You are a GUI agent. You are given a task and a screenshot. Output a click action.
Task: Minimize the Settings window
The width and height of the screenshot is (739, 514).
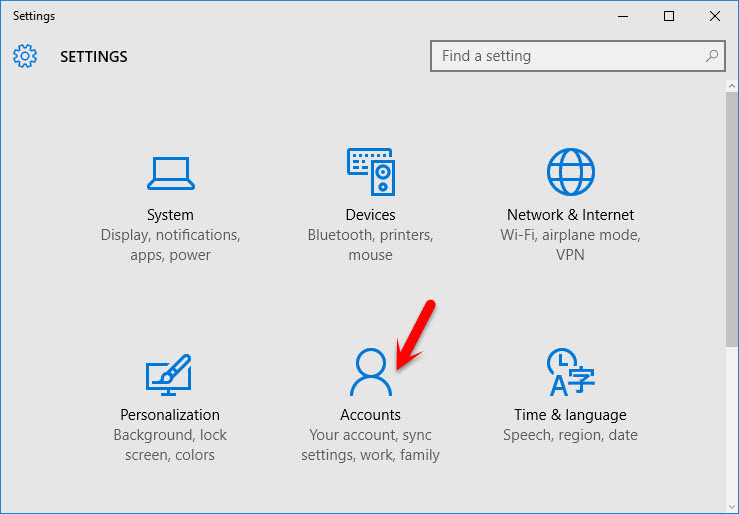[x=623, y=16]
